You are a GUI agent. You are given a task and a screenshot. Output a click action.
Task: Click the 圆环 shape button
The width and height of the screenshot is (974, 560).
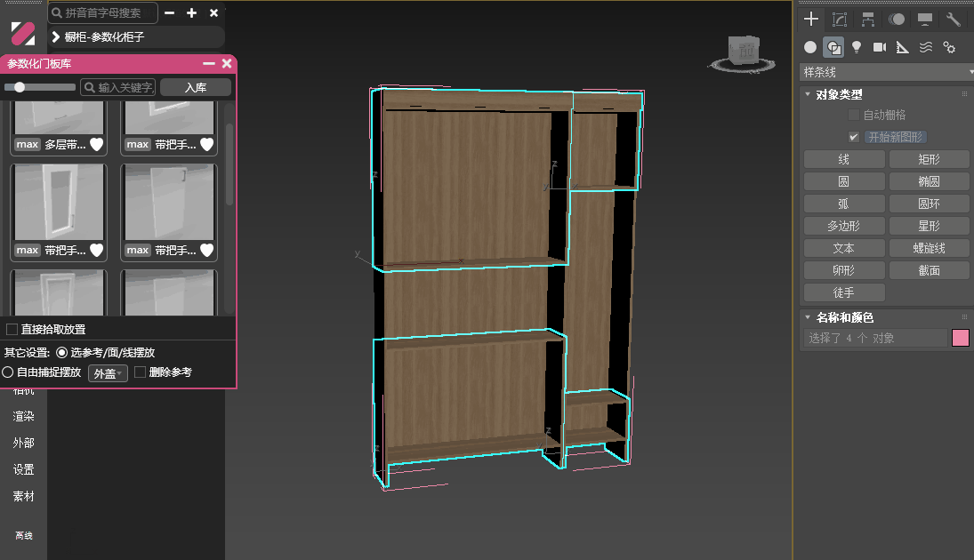click(x=930, y=204)
